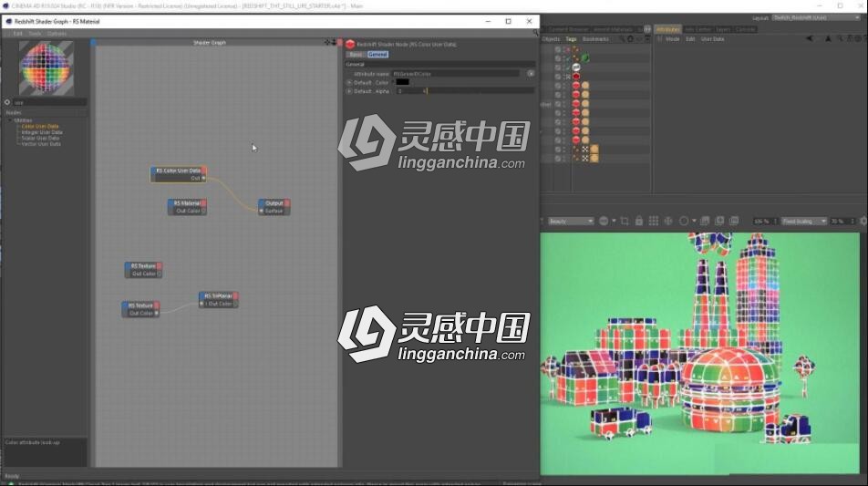Open the Tools menu in Shader Graph window
868x486 pixels.
[x=35, y=34]
